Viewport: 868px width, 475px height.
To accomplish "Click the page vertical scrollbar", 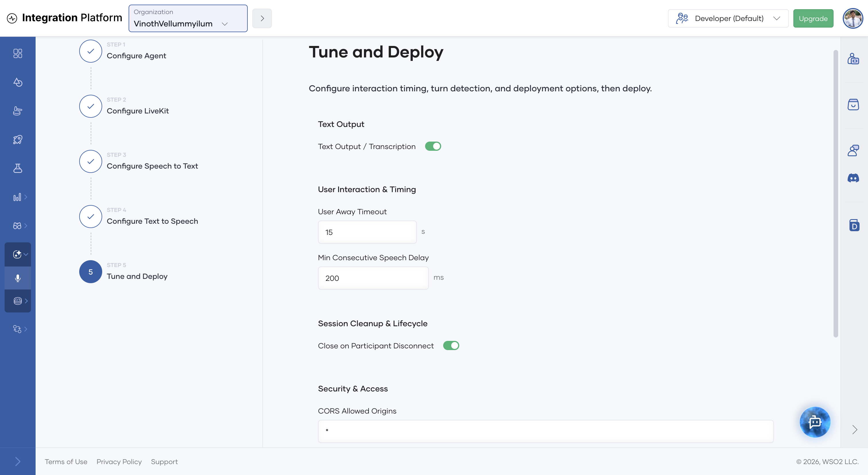I will point(835,194).
